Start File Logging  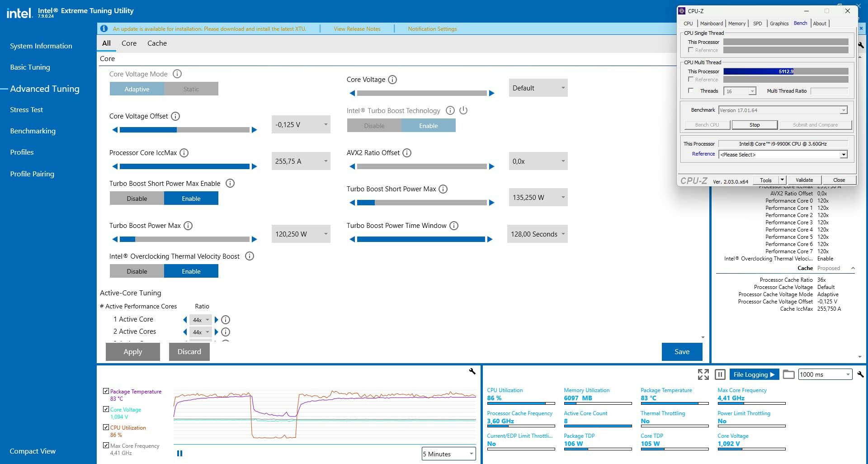point(754,374)
